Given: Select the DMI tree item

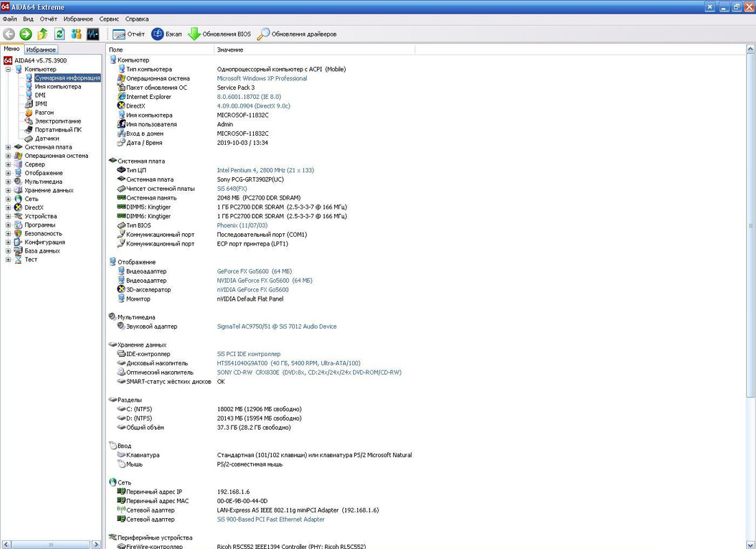Looking at the screenshot, I should (40, 95).
